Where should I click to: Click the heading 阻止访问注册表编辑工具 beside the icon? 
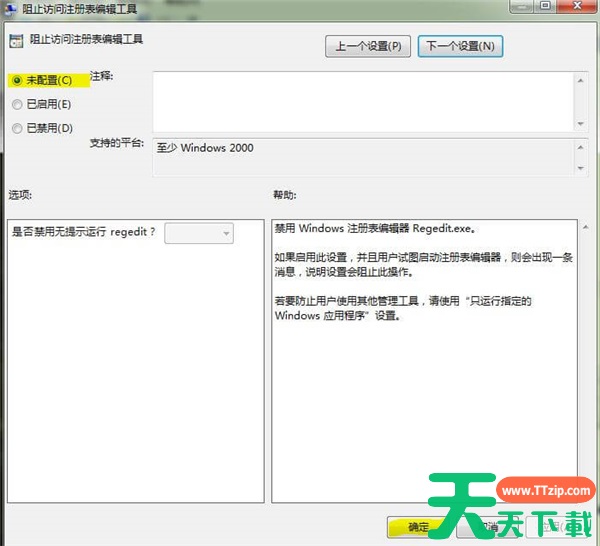[x=86, y=39]
